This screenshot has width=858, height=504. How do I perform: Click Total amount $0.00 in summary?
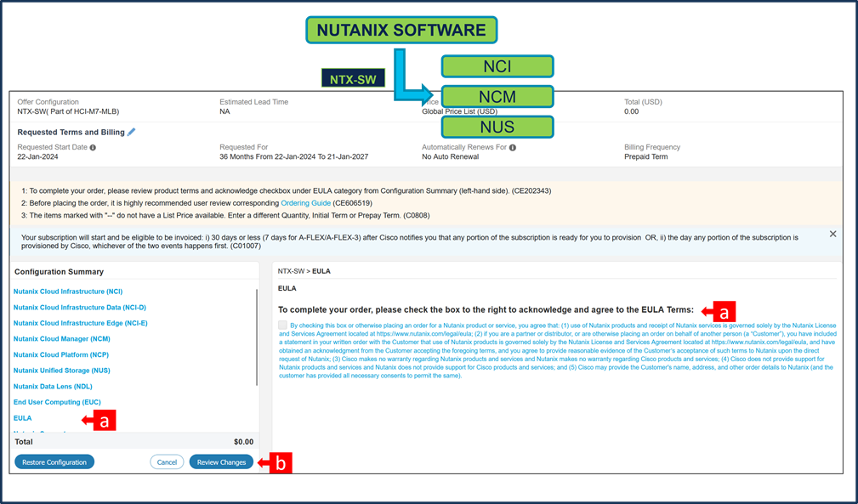(x=243, y=442)
